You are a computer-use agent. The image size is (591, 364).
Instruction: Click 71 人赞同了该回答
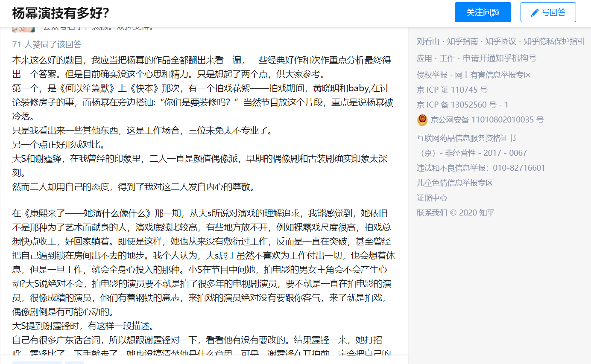point(47,44)
